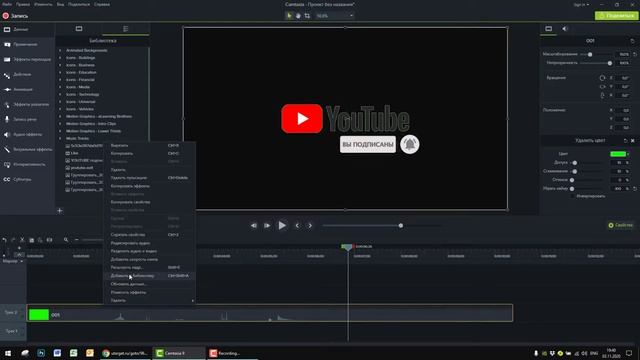The image size is (640, 360).
Task: Switch to the library list tab icon
Action: pyautogui.click(x=125, y=29)
